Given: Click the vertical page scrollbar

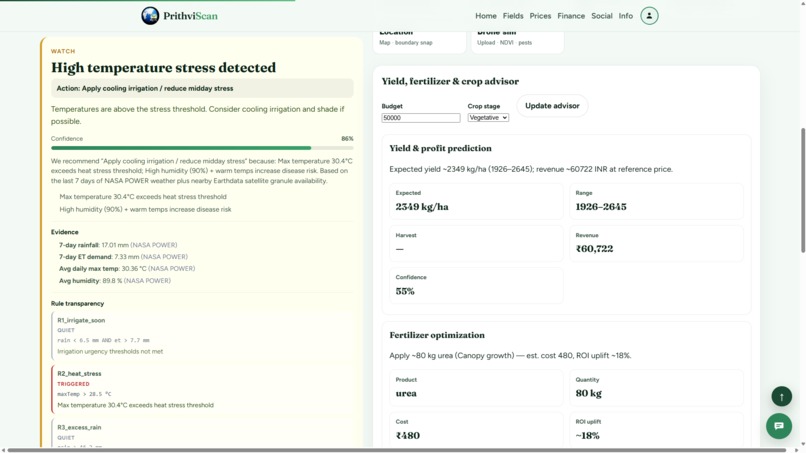Looking at the screenshot, I should (x=802, y=190).
